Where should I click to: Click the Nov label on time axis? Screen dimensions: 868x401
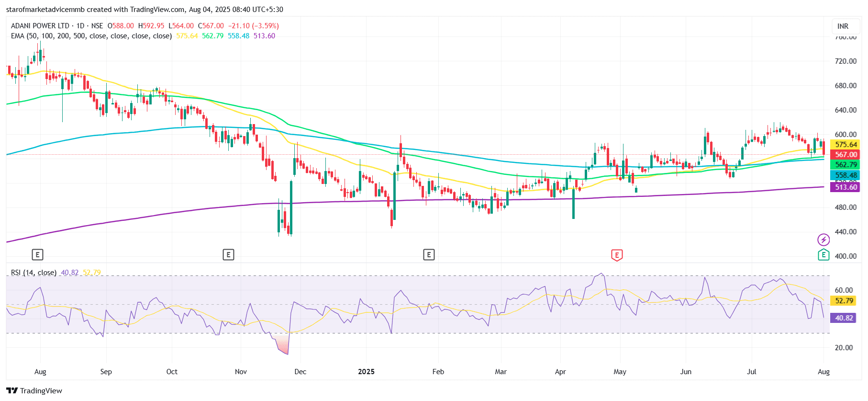pyautogui.click(x=241, y=372)
